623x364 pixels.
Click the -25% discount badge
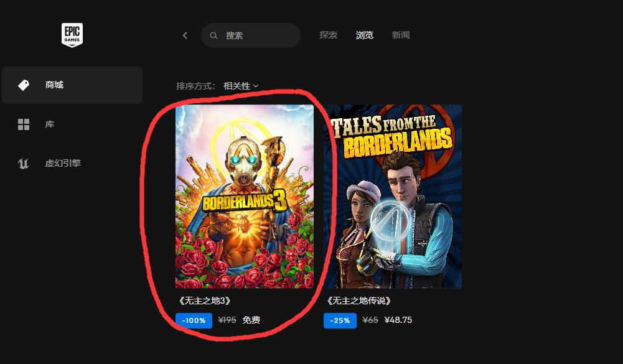(340, 320)
